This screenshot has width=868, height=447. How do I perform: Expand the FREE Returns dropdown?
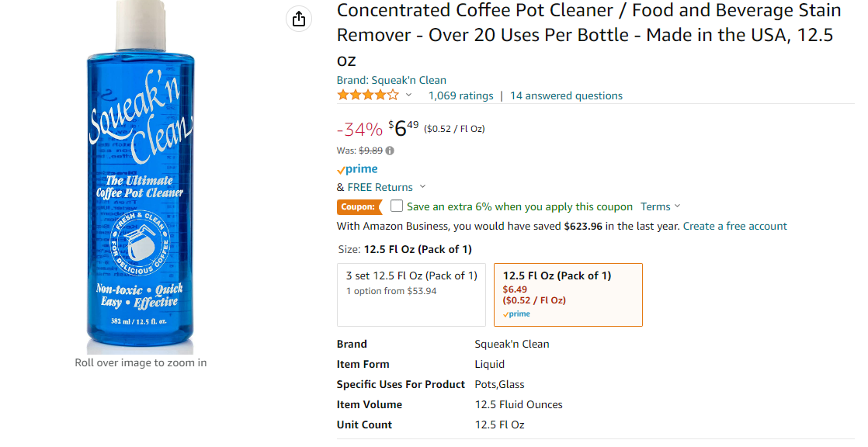point(422,187)
